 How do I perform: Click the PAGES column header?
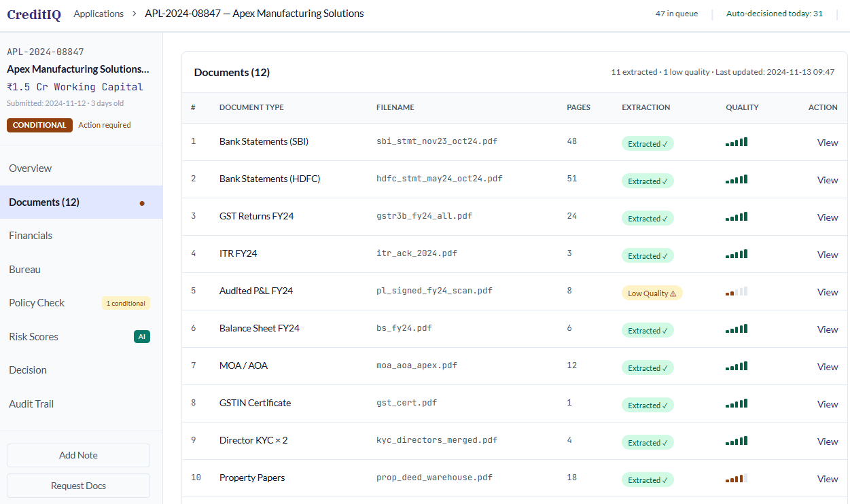pos(579,107)
